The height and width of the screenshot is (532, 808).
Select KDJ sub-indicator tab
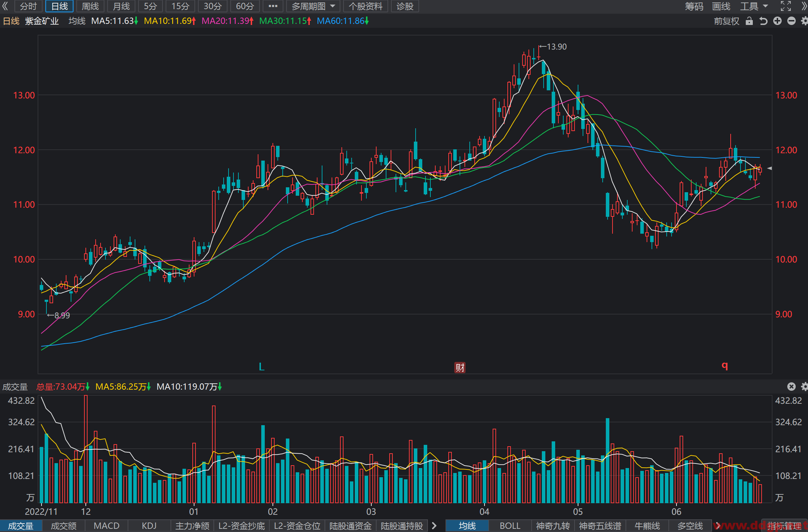click(x=149, y=526)
